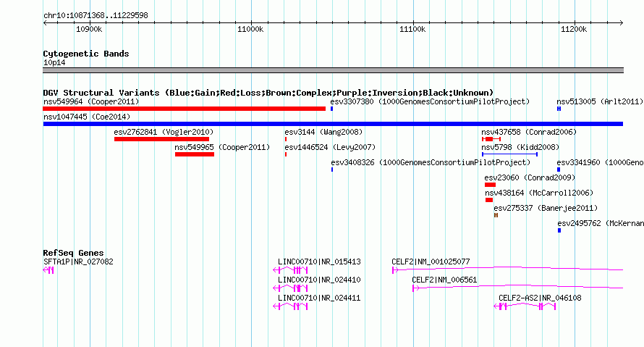Click the SFTA1P gene glyph
Screen dimensions: 644x347
[x=48, y=270]
